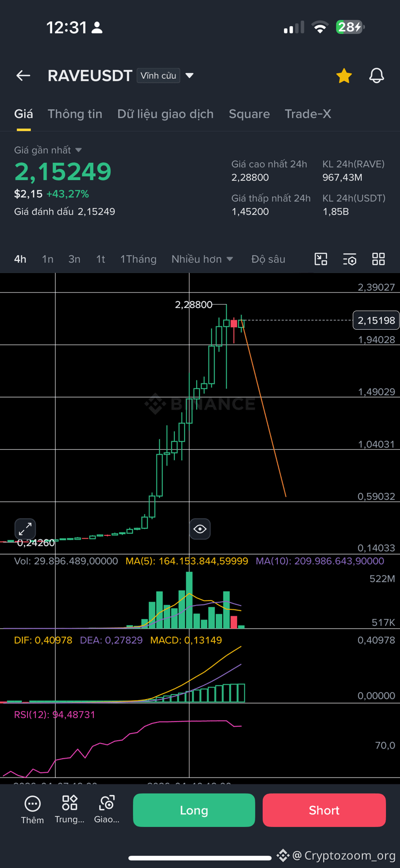Tap the 12:31 clock in status bar
This screenshot has width=400, height=868.
[x=67, y=28]
